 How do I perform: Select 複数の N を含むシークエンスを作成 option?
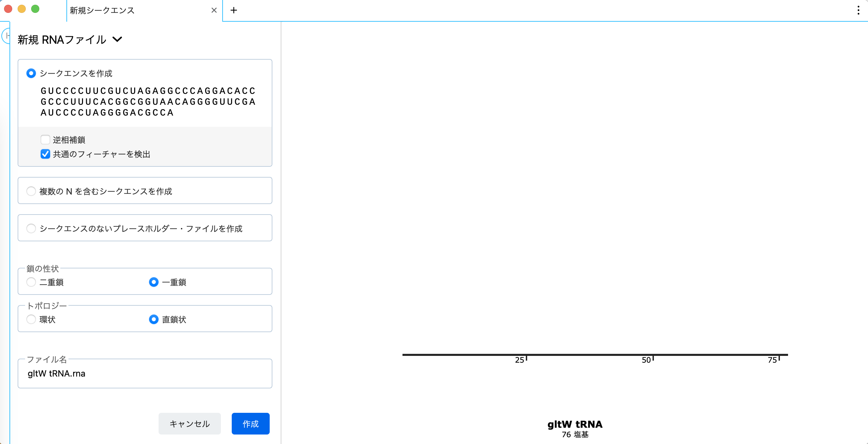coord(31,191)
